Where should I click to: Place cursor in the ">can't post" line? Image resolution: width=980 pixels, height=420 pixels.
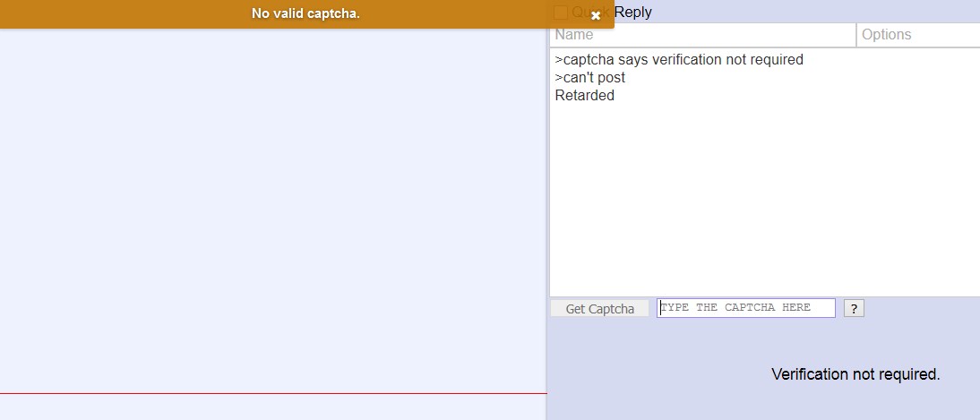590,78
